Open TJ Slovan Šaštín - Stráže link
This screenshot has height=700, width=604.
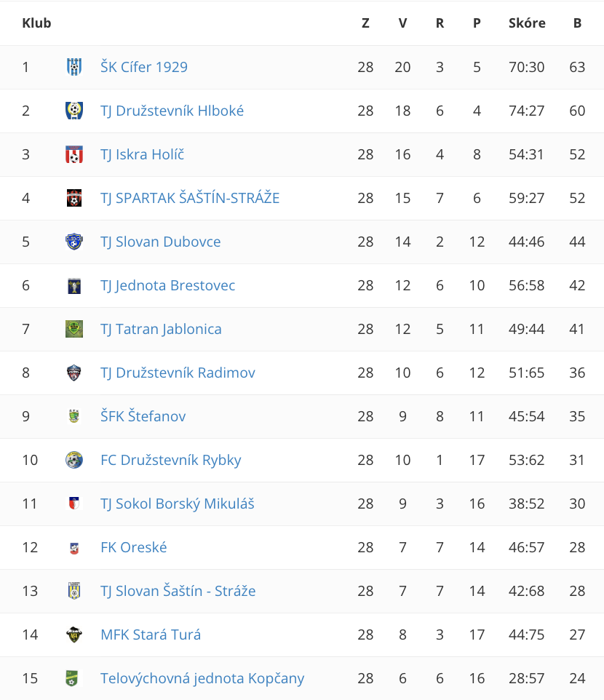pos(178,591)
